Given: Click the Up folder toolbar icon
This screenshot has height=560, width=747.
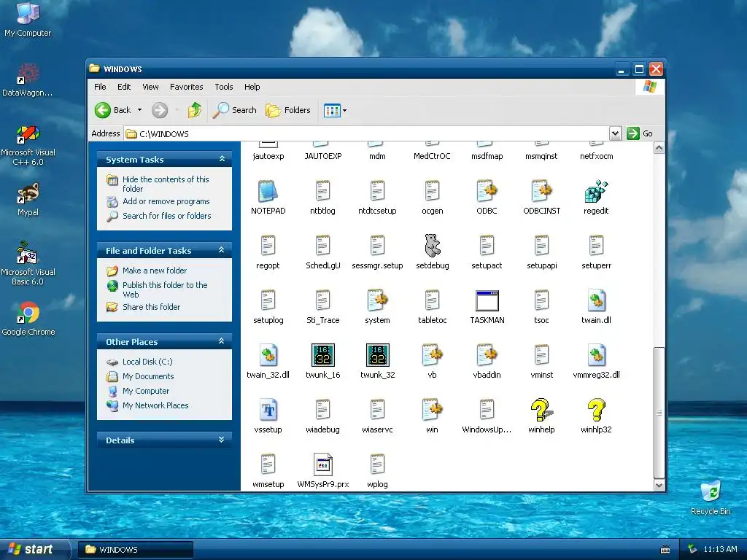Looking at the screenshot, I should (x=194, y=110).
